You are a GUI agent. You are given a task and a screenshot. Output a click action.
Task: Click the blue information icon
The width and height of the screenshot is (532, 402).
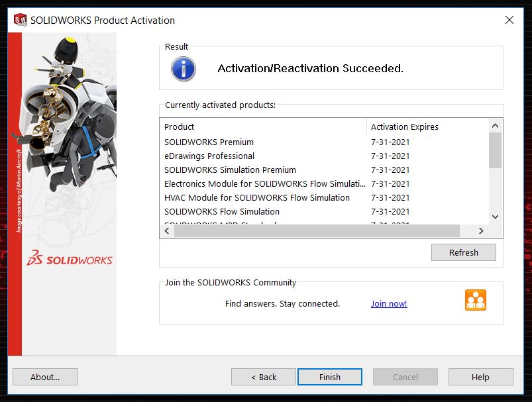(x=184, y=69)
